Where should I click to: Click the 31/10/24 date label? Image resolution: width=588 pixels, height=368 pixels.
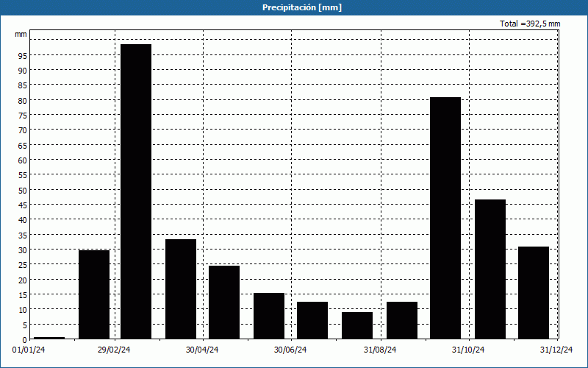[x=468, y=350]
